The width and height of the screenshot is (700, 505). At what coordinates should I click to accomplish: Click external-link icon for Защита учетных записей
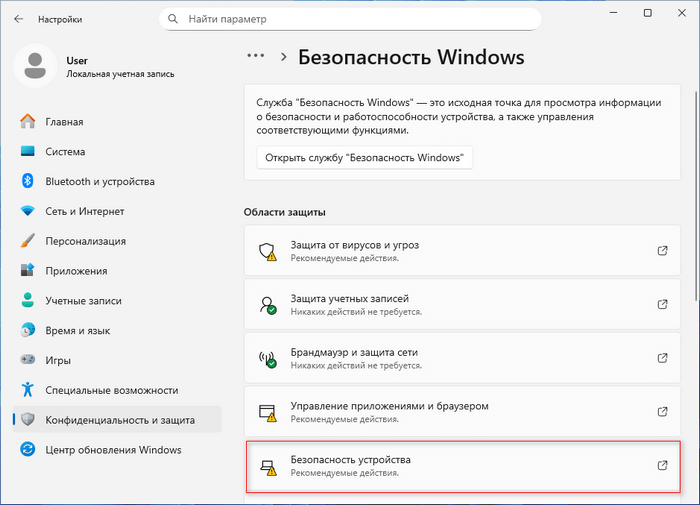pyautogui.click(x=662, y=304)
